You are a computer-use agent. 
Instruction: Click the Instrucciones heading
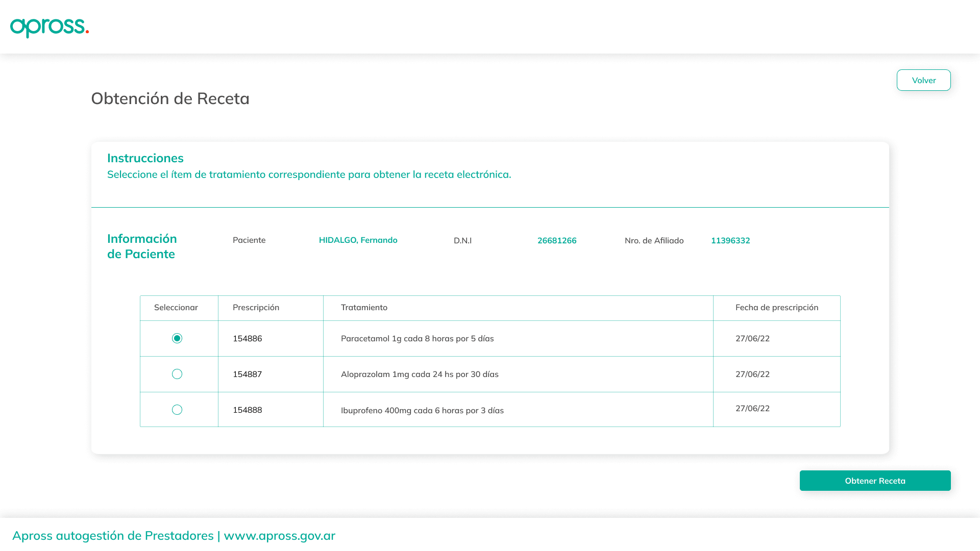[x=145, y=158]
